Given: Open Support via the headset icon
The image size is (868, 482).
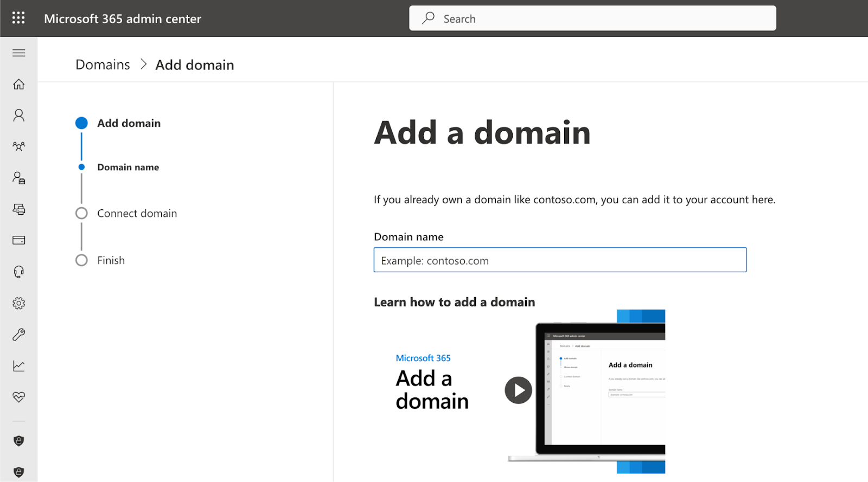Looking at the screenshot, I should [x=19, y=272].
